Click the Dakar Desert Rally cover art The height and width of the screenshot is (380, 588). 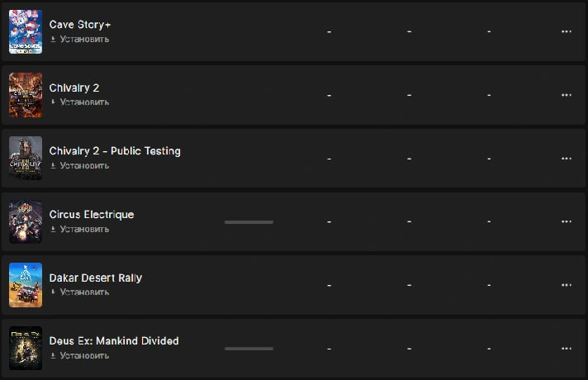pyautogui.click(x=26, y=285)
